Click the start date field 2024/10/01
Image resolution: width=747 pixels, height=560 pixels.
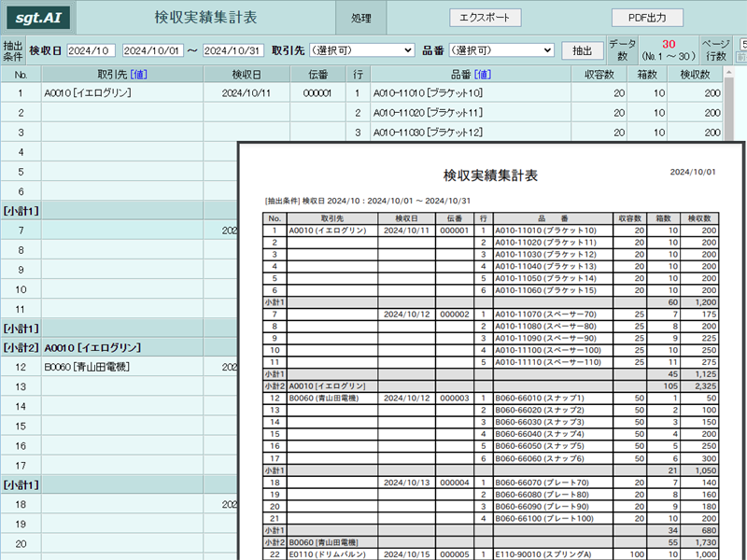point(153,50)
